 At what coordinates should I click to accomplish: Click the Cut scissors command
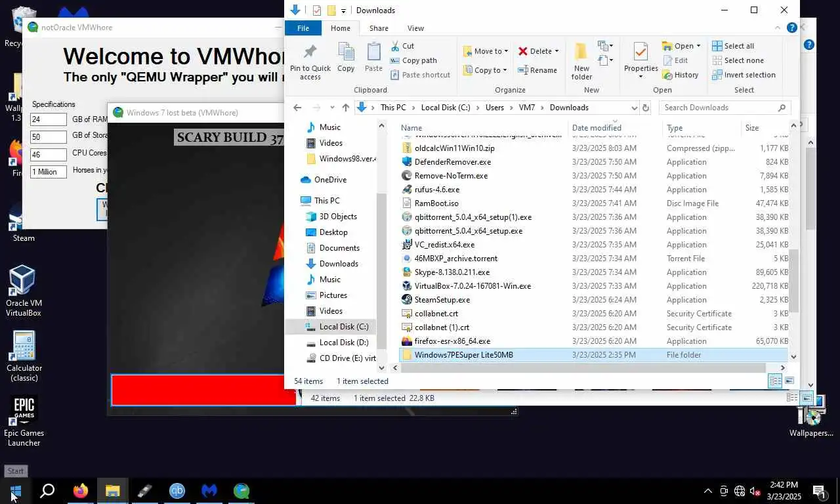coord(402,46)
